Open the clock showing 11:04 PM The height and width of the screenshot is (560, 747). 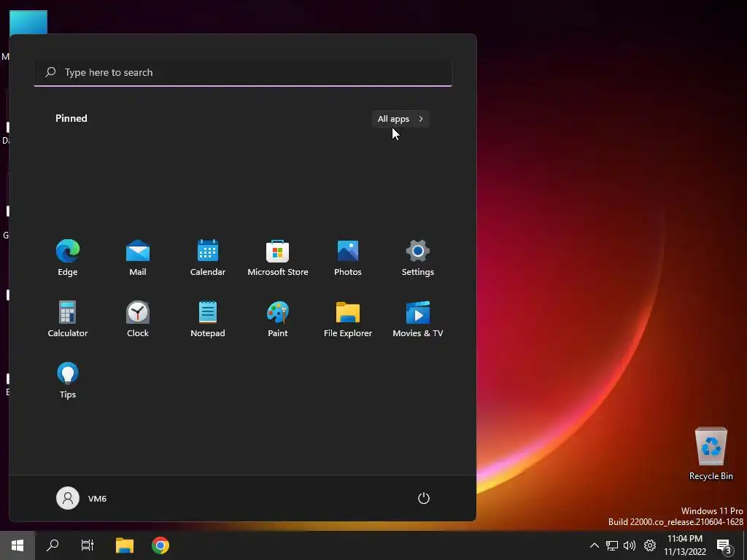coord(685,545)
